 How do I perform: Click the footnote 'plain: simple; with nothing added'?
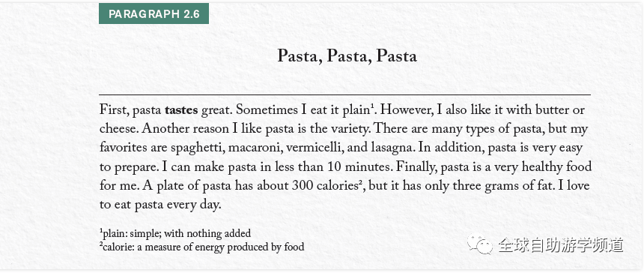tap(175, 234)
